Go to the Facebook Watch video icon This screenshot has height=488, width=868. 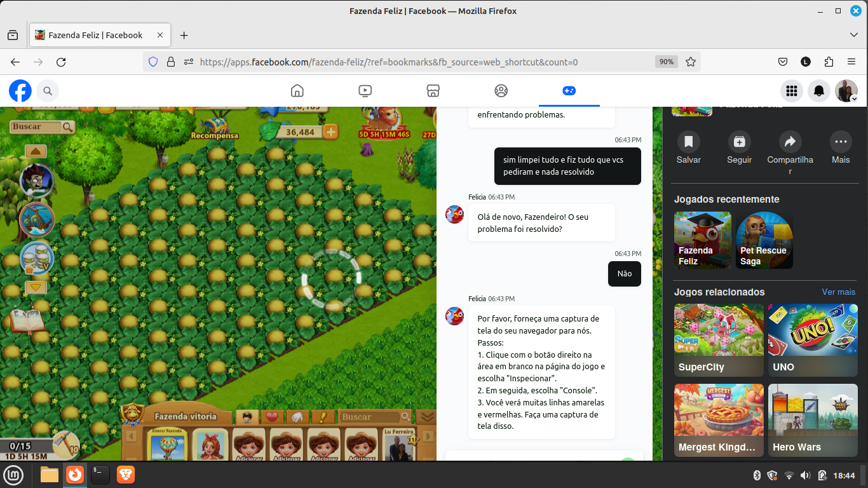click(x=365, y=91)
